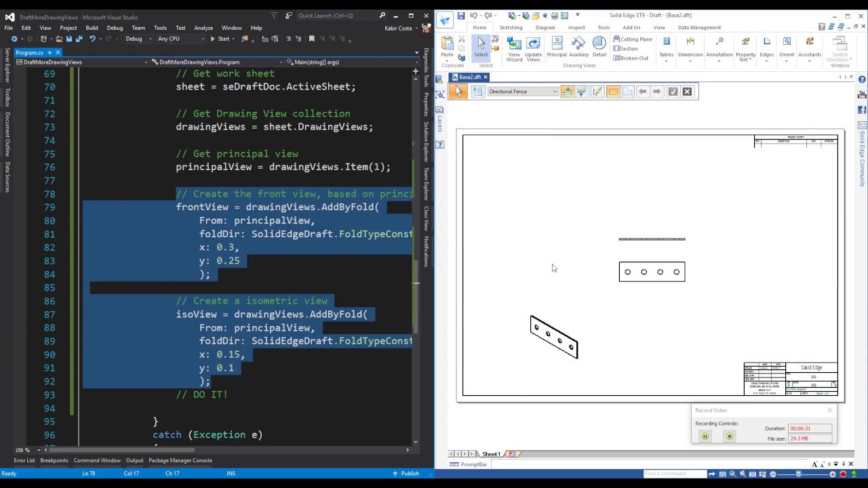Viewport: 868px width, 488px height.
Task: Click the Publish button in status bar
Action: 406,473
